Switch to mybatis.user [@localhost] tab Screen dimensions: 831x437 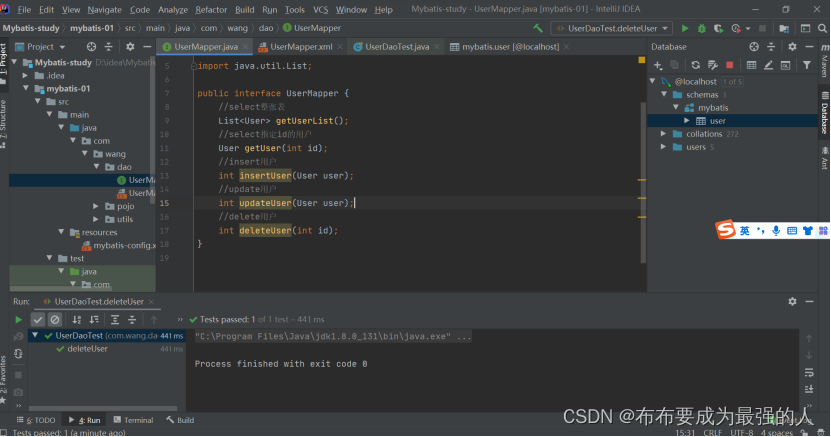pos(510,47)
